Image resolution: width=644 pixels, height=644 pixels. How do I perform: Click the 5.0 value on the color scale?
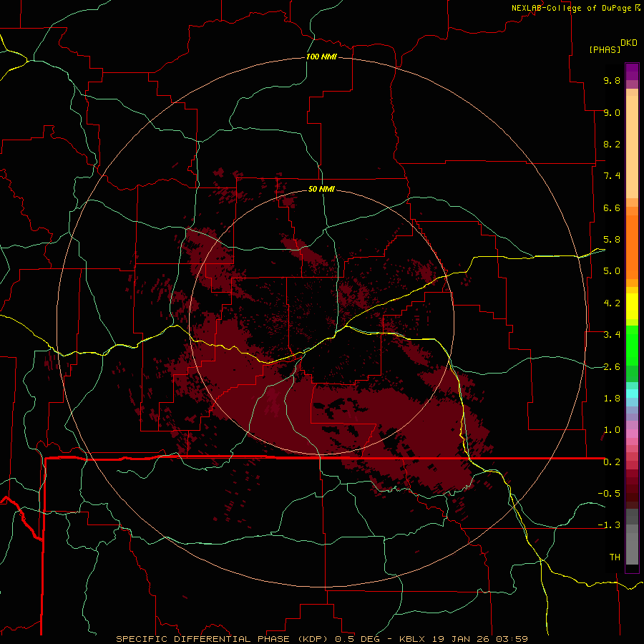[x=612, y=271]
